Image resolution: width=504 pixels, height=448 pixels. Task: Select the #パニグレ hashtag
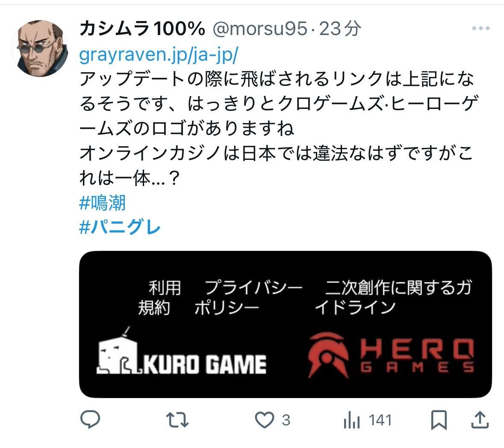click(x=120, y=227)
